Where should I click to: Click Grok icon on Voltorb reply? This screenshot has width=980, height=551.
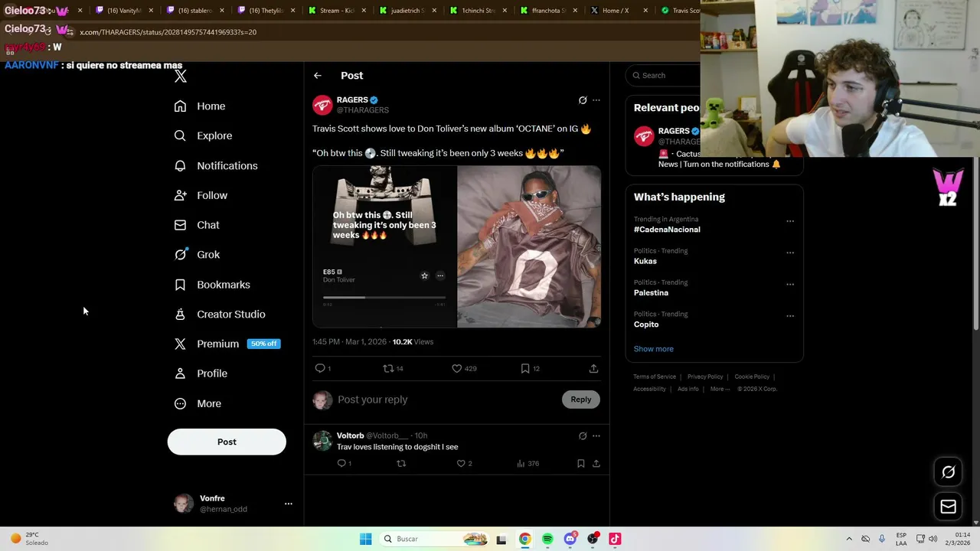pos(583,436)
